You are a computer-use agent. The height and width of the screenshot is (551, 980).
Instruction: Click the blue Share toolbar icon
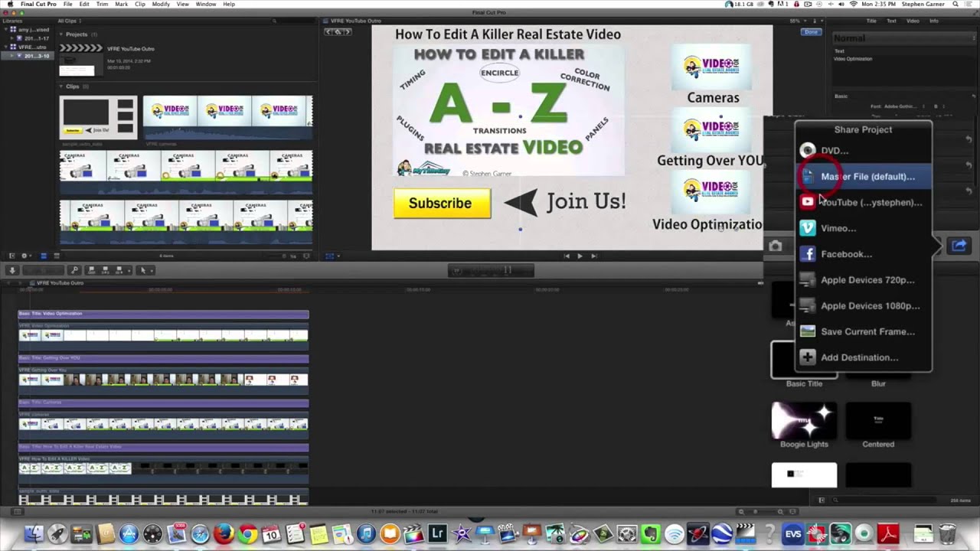(x=959, y=246)
